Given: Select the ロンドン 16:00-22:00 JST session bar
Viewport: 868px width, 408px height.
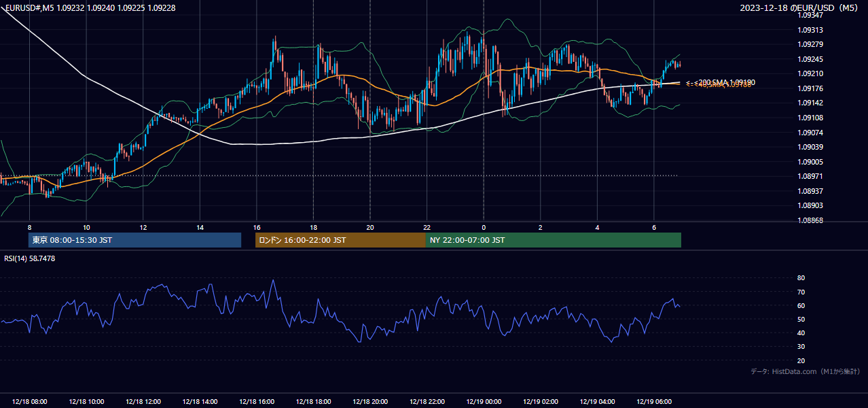Looking at the screenshot, I should pyautogui.click(x=340, y=240).
